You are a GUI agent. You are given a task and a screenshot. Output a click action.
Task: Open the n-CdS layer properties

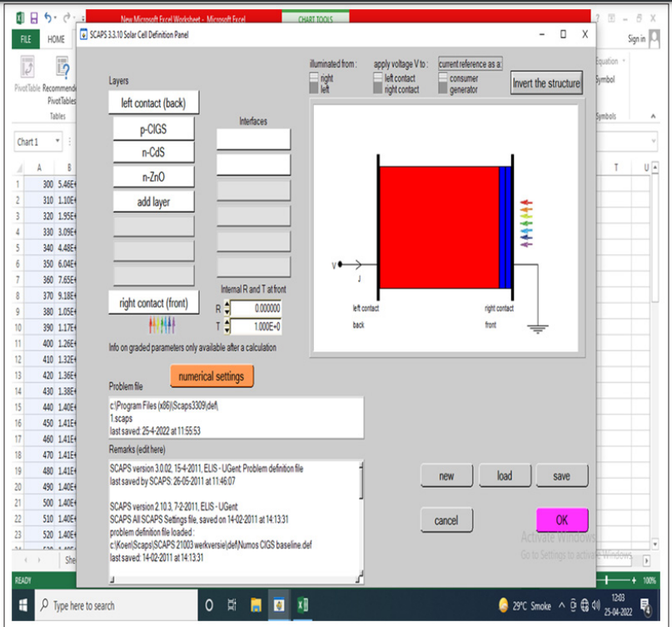(x=153, y=152)
